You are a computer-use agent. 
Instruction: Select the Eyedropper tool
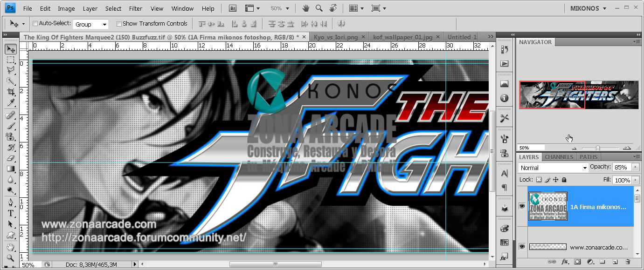10,103
